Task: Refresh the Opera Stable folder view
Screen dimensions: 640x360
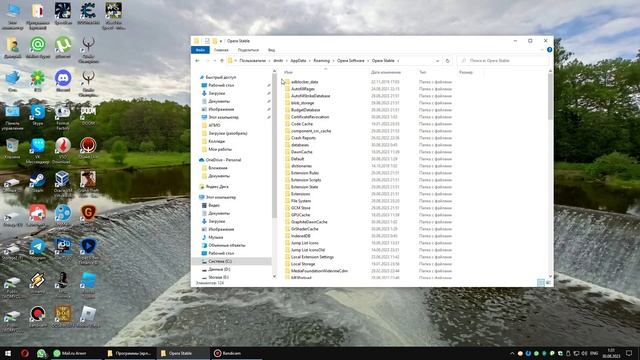Action: 447,61
